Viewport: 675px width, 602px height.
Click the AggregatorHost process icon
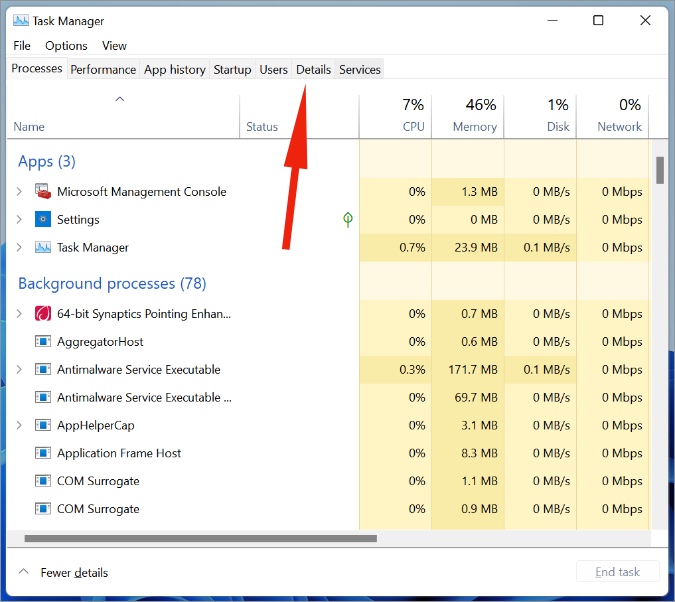[x=43, y=341]
